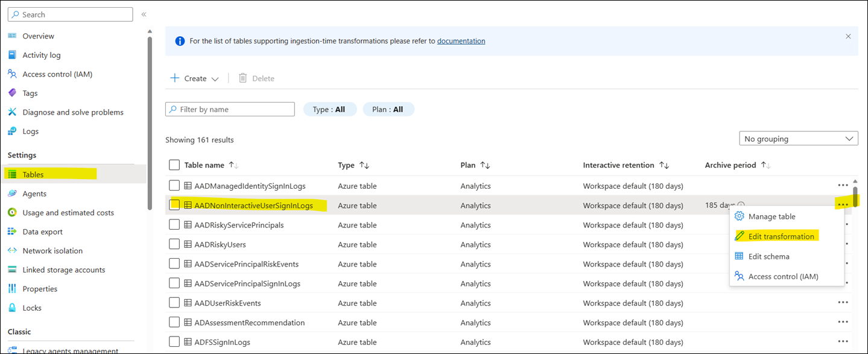Tick the AADRiskyUsers row checkbox
This screenshot has height=354, width=868.
coord(174,244)
